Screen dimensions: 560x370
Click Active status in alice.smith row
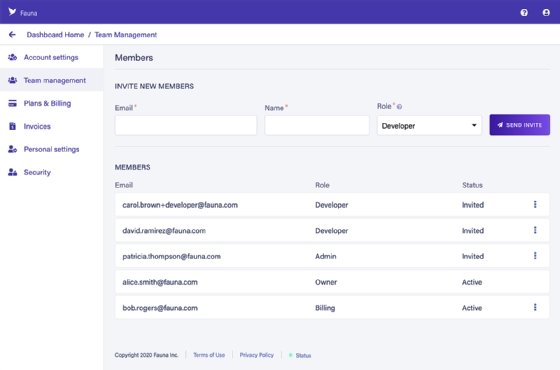472,282
